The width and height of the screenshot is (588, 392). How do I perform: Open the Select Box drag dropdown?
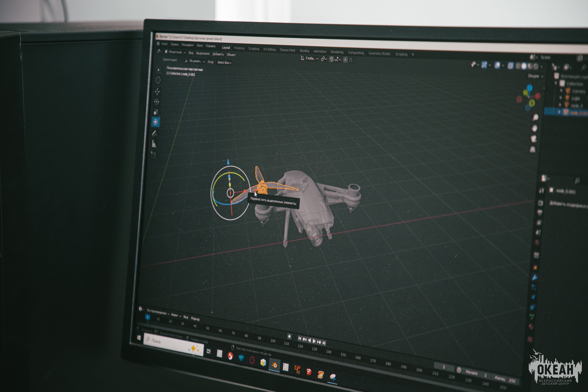pos(224,63)
